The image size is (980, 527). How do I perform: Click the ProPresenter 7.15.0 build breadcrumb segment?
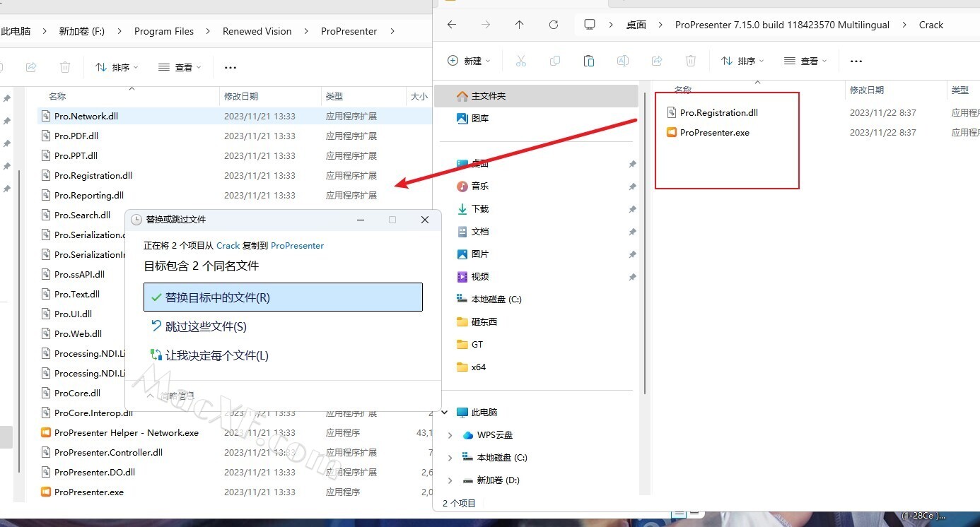click(x=782, y=25)
